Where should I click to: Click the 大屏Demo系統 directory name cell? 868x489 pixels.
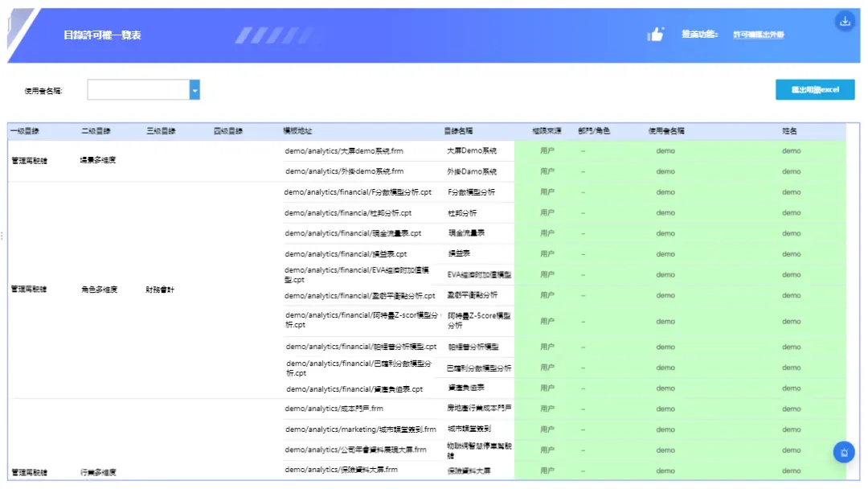(x=472, y=150)
